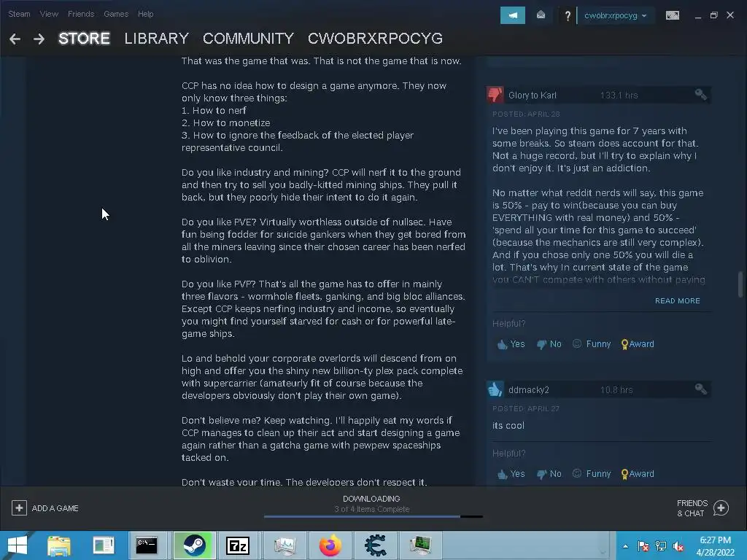The height and width of the screenshot is (560, 747).
Task: Click the thumbs up icon beside ddmacky2
Action: [495, 389]
